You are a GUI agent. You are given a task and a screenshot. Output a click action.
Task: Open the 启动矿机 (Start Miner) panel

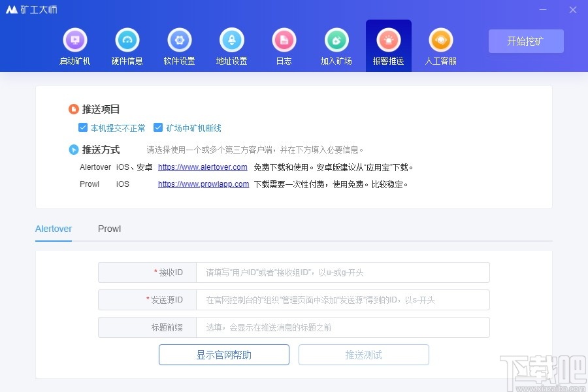tap(74, 44)
